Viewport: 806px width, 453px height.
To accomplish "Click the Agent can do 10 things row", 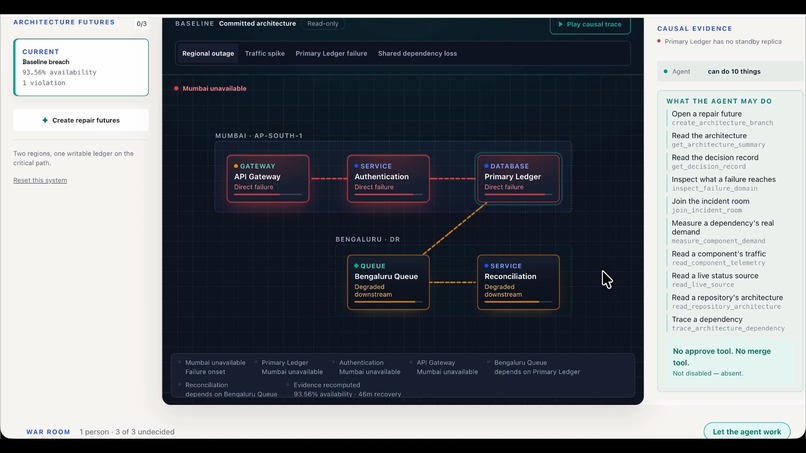I will [x=730, y=71].
